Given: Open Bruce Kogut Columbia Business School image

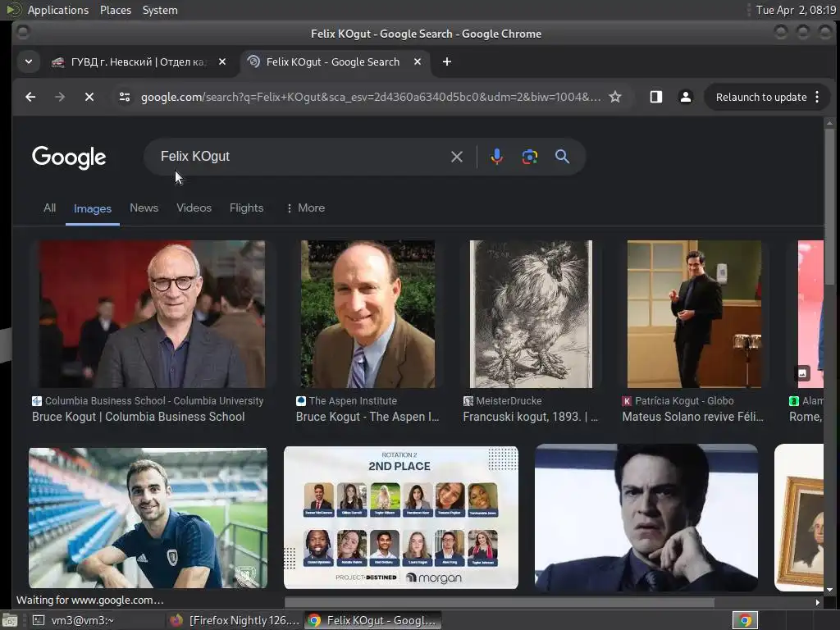Looking at the screenshot, I should coord(152,314).
